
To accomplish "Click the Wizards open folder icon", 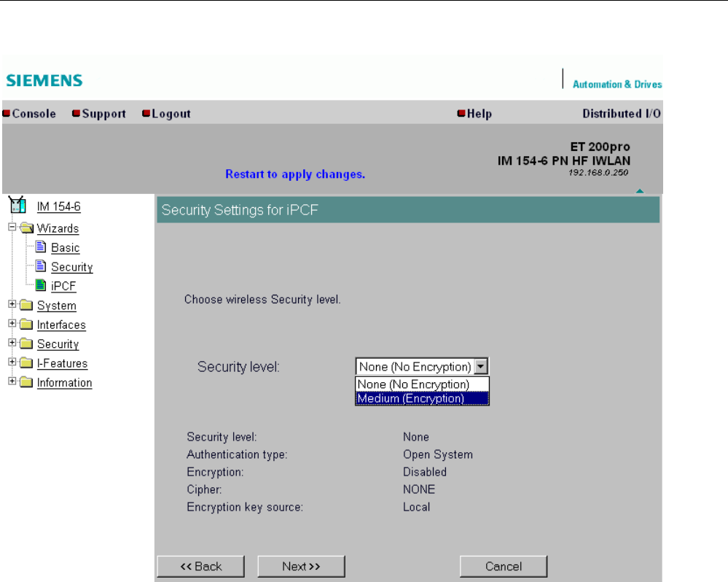I will (27, 228).
